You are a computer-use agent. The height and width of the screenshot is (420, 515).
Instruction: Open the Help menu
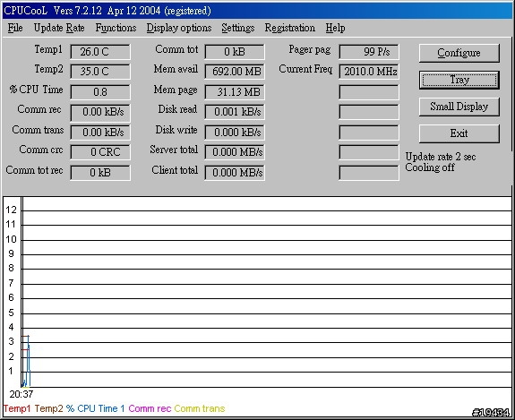tap(335, 28)
